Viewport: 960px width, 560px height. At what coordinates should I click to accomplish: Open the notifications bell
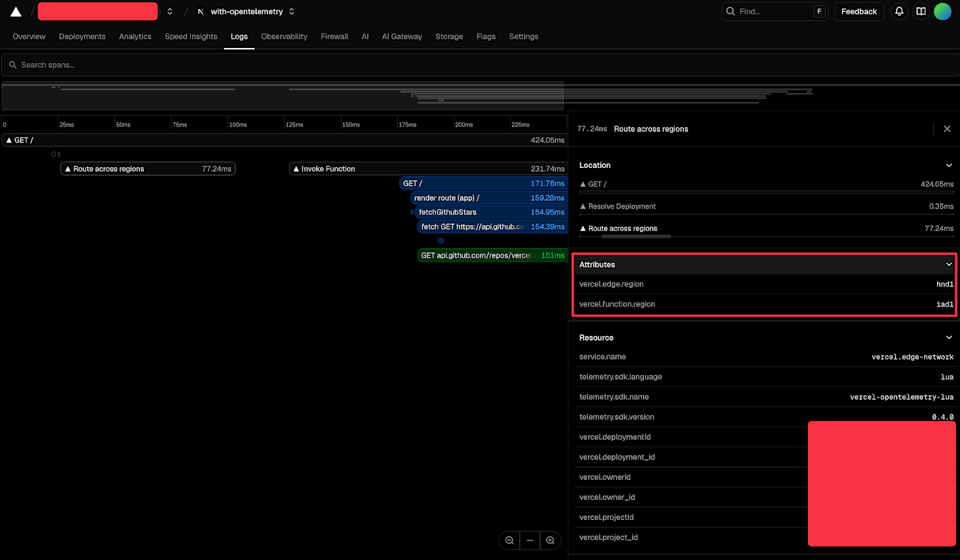[x=899, y=11]
